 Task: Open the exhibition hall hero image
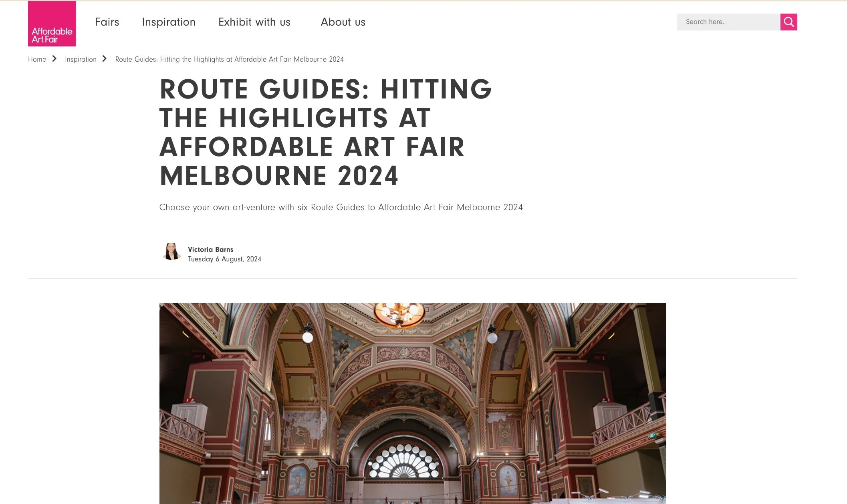point(413,400)
